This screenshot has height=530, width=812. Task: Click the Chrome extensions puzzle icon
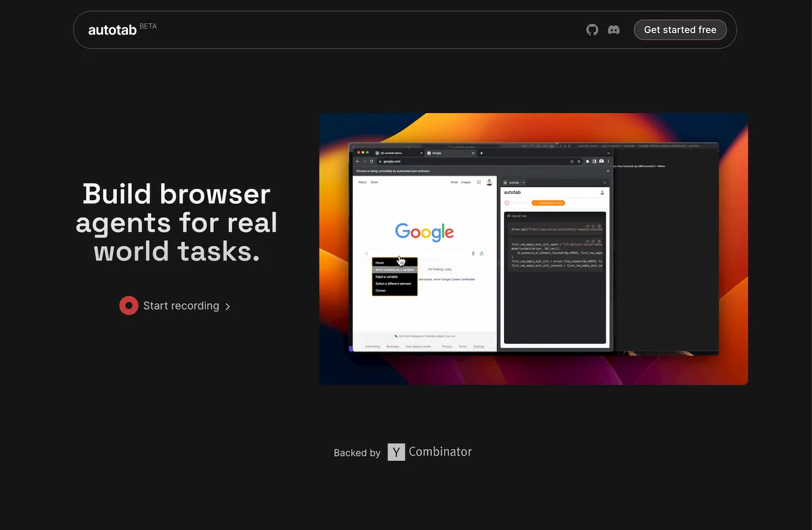point(587,161)
